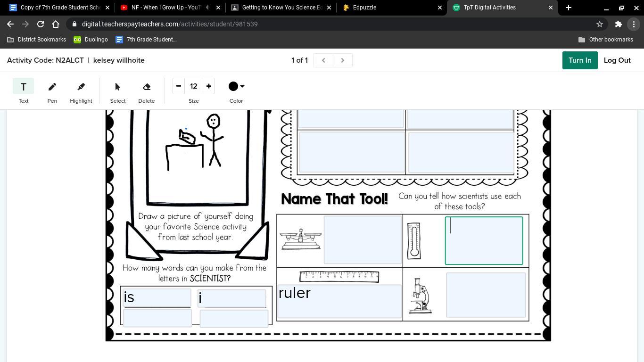644x362 pixels.
Task: Increase text size with plus button
Action: point(208,86)
